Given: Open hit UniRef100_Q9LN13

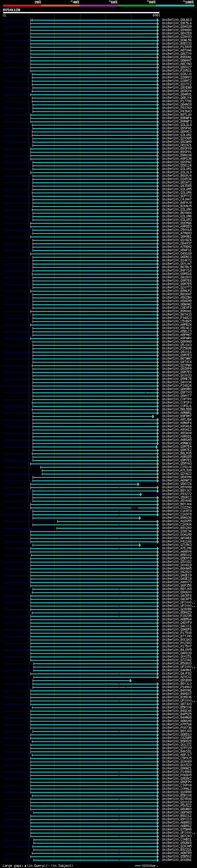Looking at the screenshot, I should click(x=177, y=20).
